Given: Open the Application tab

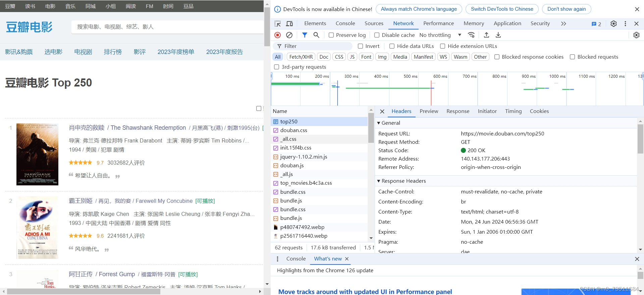Looking at the screenshot, I should (x=507, y=23).
